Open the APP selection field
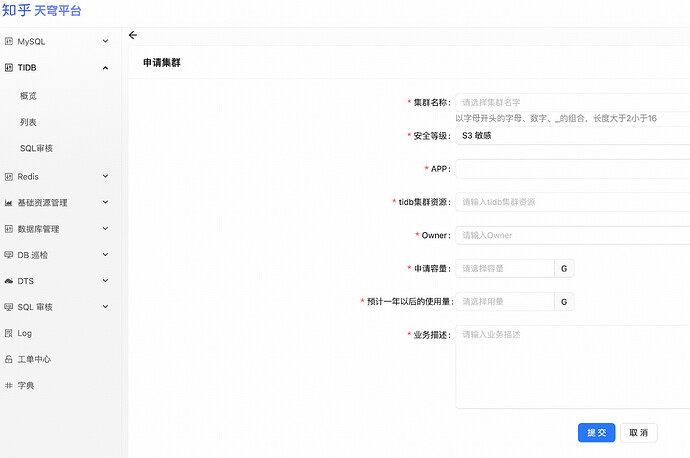 [x=573, y=169]
